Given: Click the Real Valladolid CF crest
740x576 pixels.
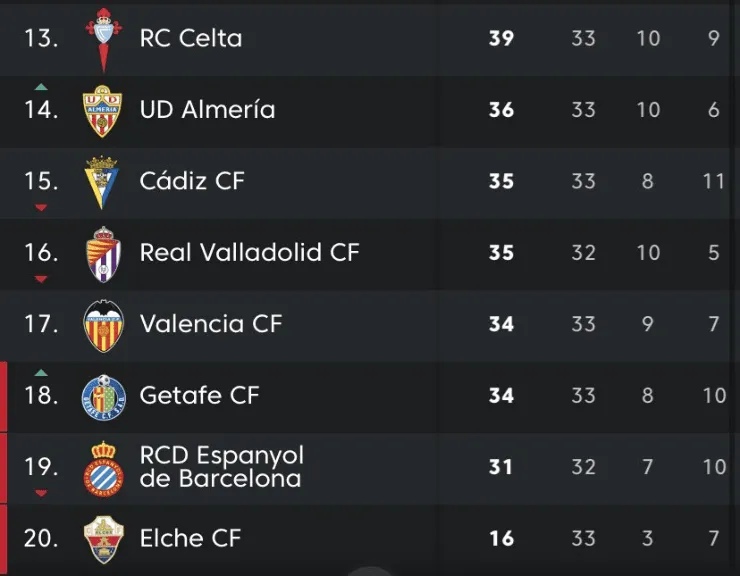Looking at the screenshot, I should pyautogui.click(x=102, y=253).
